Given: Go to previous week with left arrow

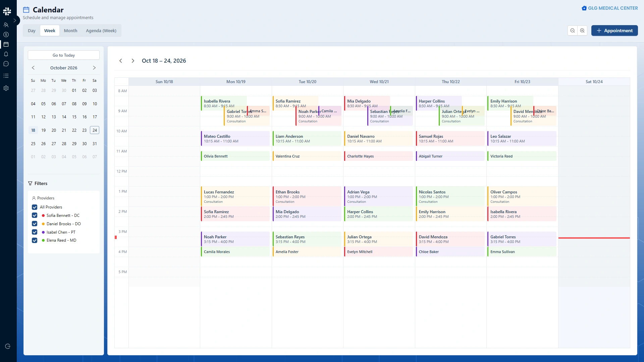Looking at the screenshot, I should (x=121, y=61).
